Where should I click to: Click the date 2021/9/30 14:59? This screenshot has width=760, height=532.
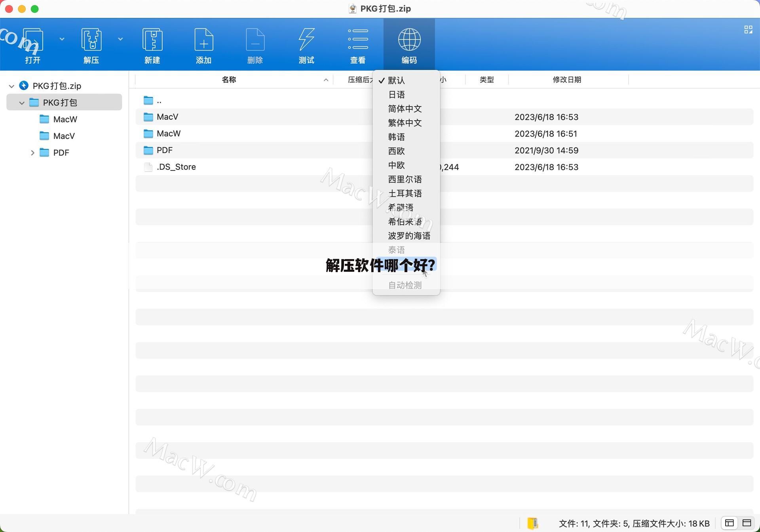pos(546,150)
